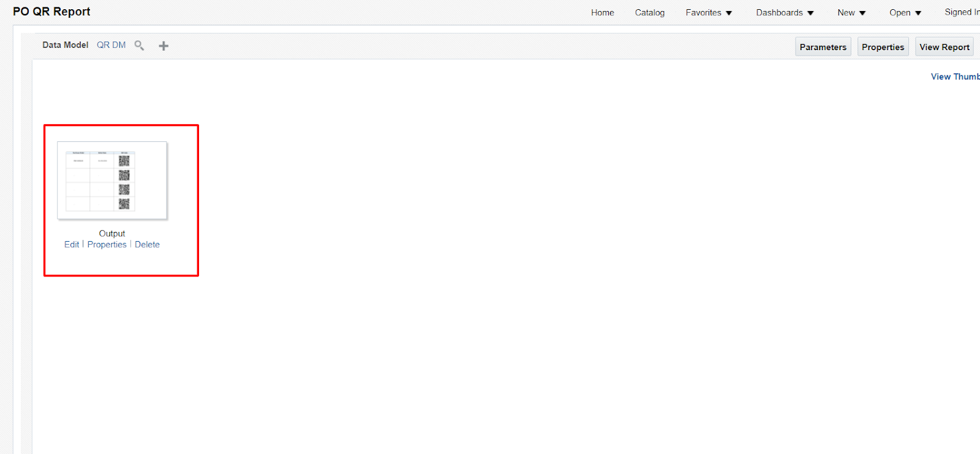Select the Output layout thumbnail
The height and width of the screenshot is (454, 980).
112,180
